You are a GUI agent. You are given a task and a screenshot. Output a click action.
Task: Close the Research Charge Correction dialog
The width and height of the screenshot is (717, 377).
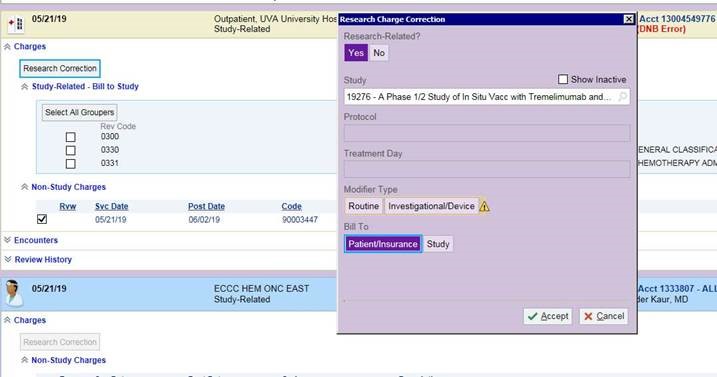click(629, 19)
